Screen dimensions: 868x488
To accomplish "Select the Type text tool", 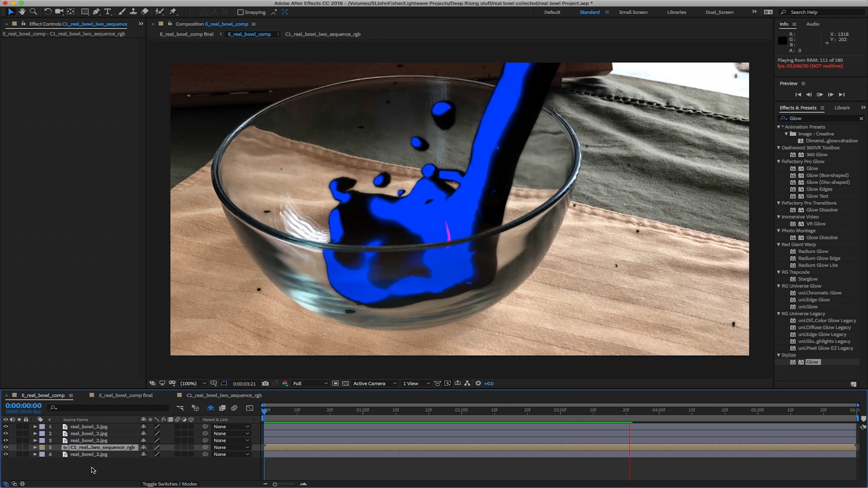I will pos(107,12).
